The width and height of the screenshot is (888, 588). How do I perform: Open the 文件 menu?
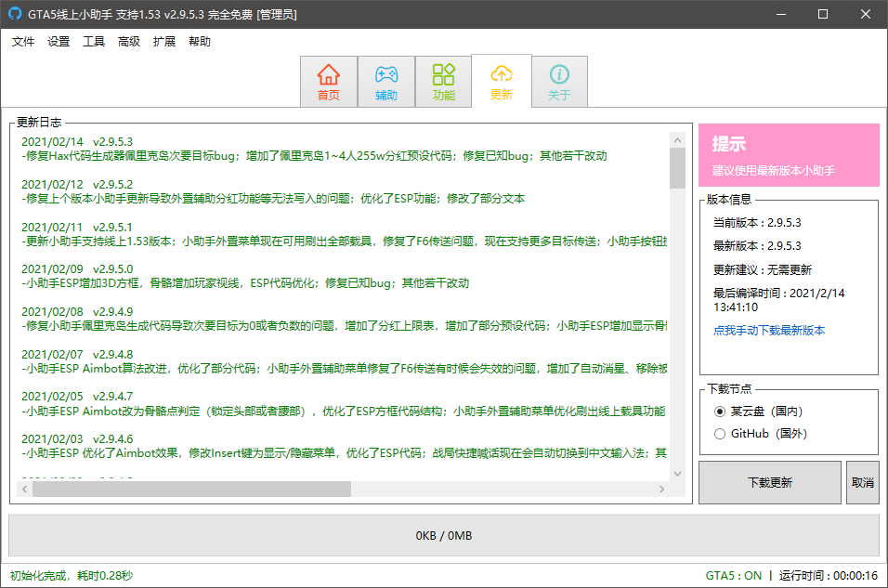pos(23,42)
